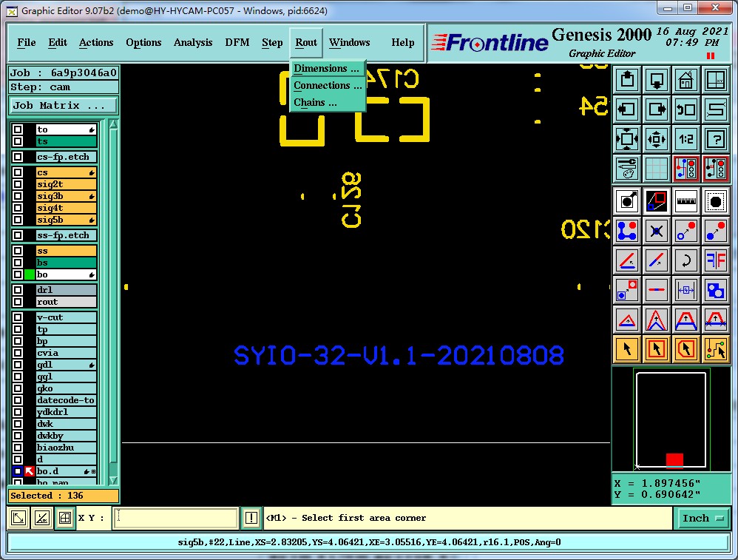The width and height of the screenshot is (738, 560).
Task: Select Chains from the Rout menu
Action: point(328,102)
